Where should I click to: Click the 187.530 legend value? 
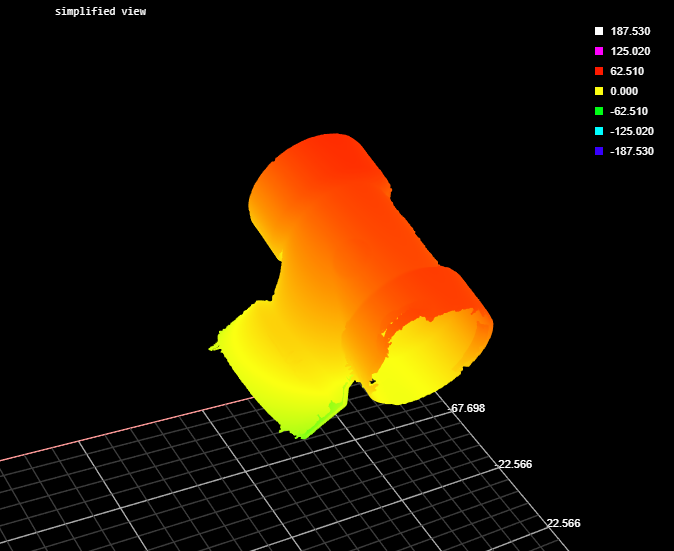click(630, 31)
